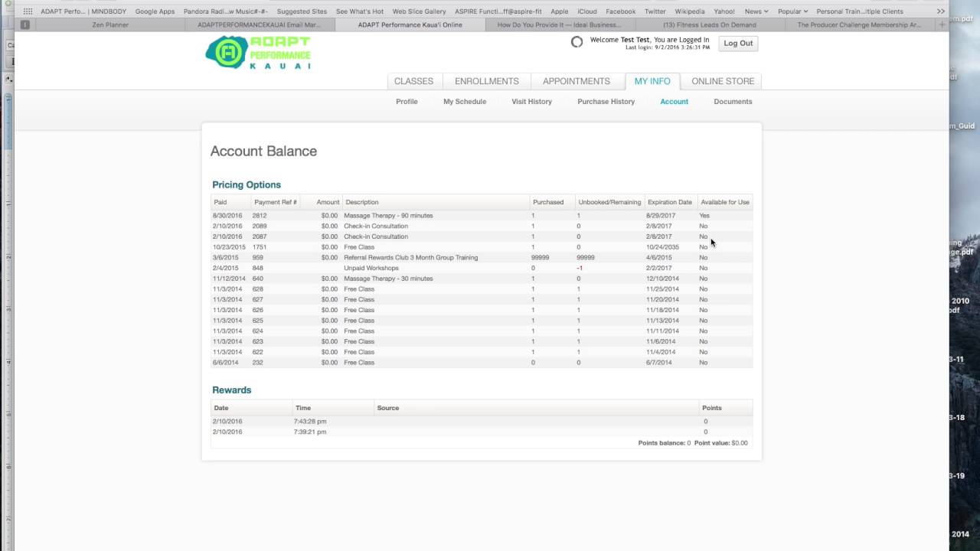This screenshot has width=980, height=551.
Task: Click the loading spinner beside the Welcome text
Action: [x=577, y=42]
